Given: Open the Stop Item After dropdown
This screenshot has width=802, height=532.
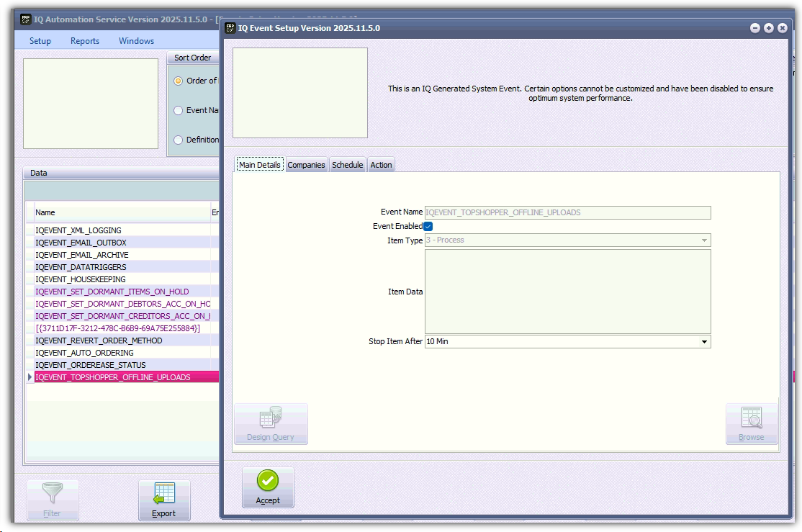Looking at the screenshot, I should pos(704,341).
